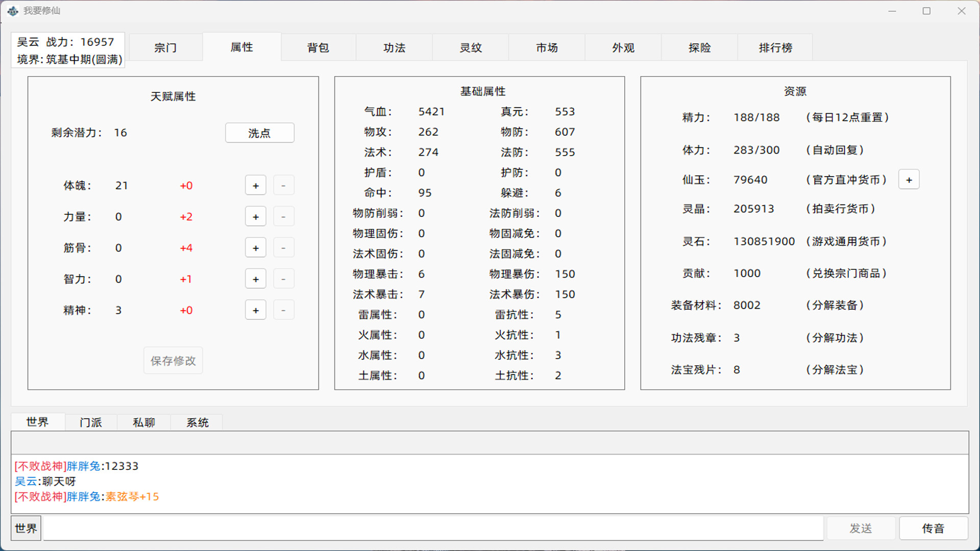Go to the 宗门 sect tab
Viewport: 980px width, 551px height.
point(165,47)
